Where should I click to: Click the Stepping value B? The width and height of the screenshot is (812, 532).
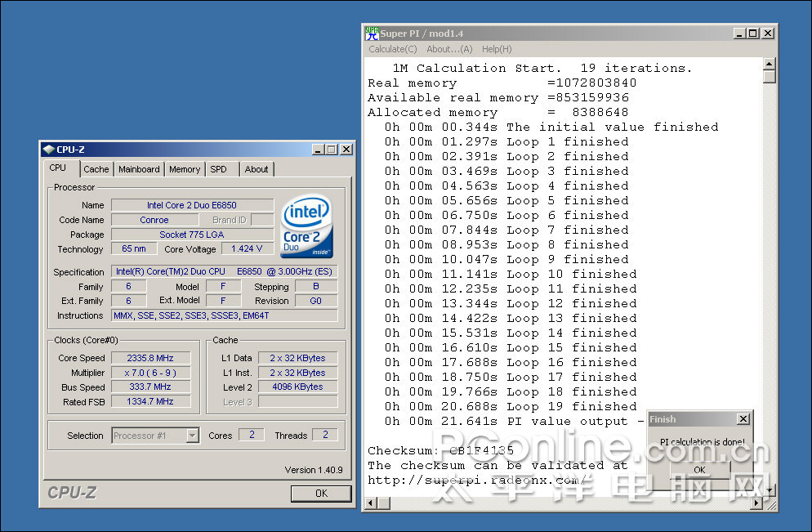tap(316, 287)
